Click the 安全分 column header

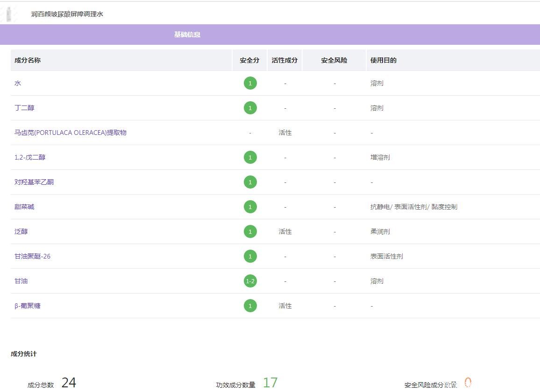249,60
